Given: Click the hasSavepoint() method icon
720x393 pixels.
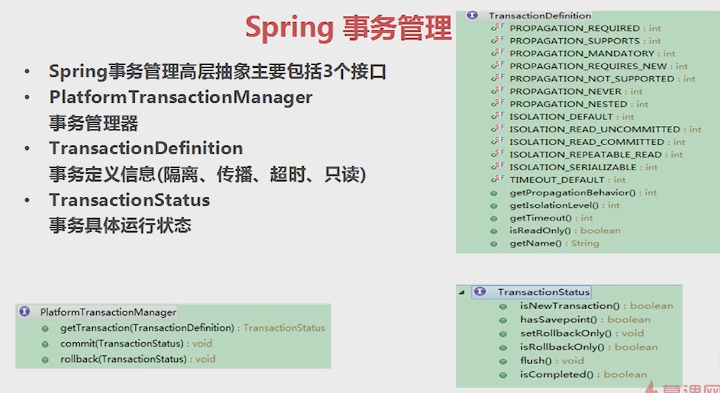Looking at the screenshot, I should (503, 320).
